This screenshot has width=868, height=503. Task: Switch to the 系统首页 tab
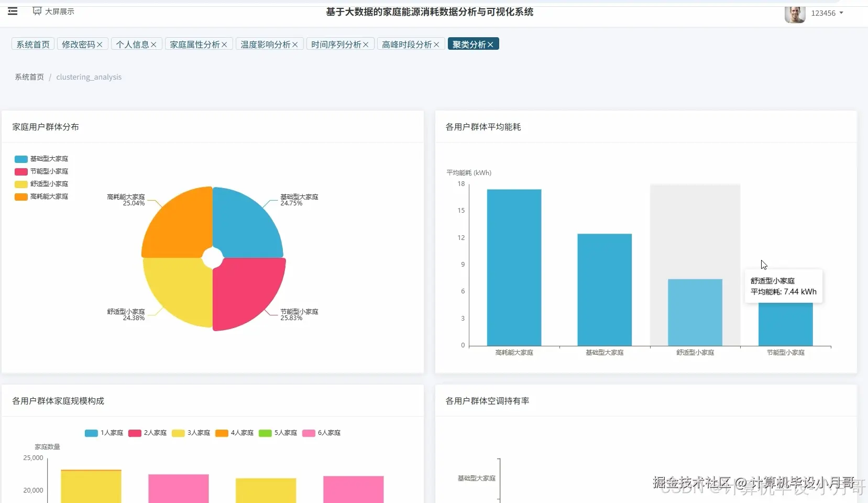pos(32,44)
